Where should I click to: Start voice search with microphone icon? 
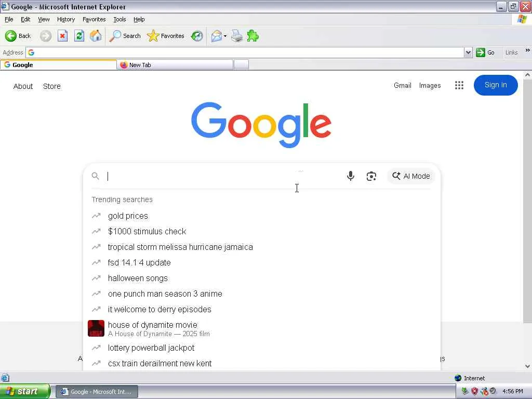[x=351, y=176]
